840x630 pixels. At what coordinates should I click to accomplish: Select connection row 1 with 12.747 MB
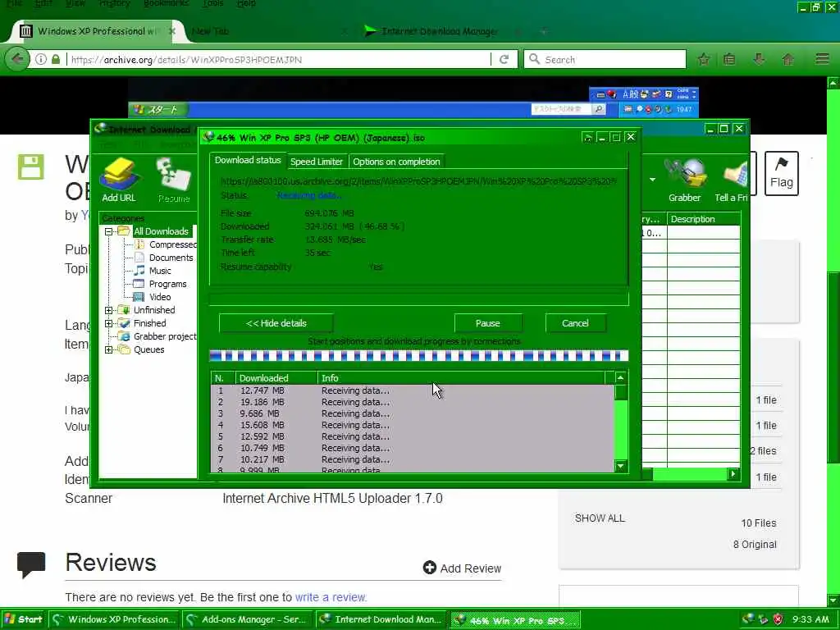(x=413, y=390)
